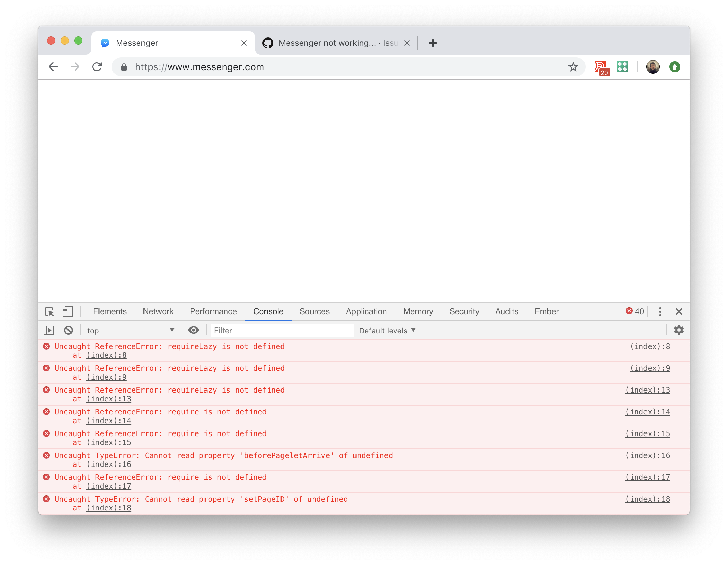Open the Default levels dropdown
This screenshot has height=565, width=728.
[x=388, y=330]
